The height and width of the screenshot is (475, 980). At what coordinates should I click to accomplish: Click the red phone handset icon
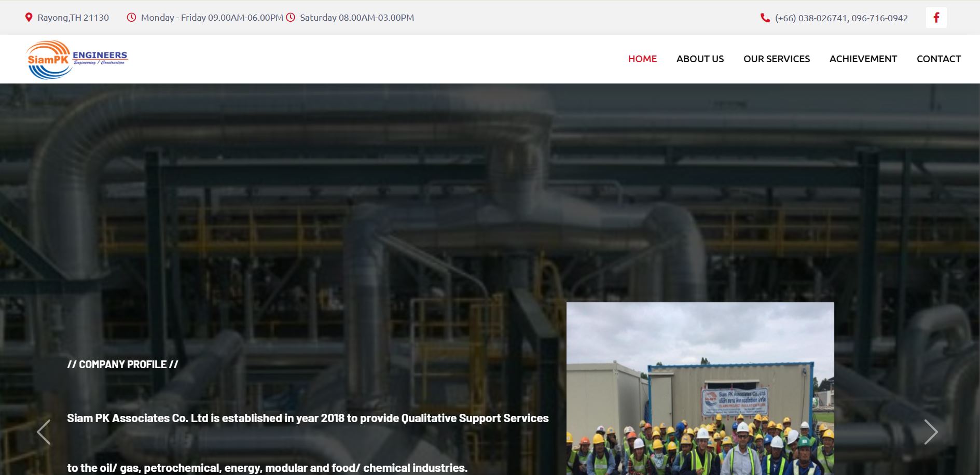(765, 18)
